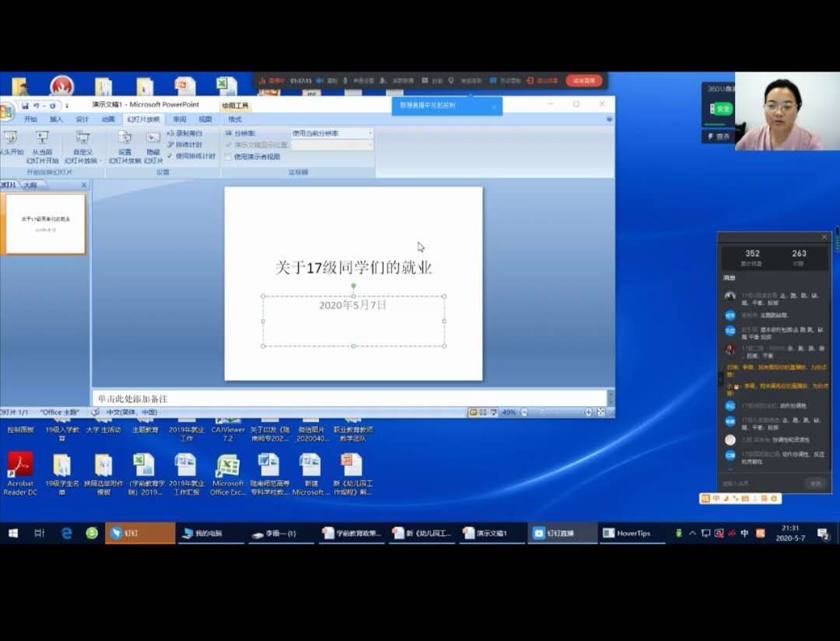
Task: Open the Edge browser in the taskbar
Action: click(x=67, y=533)
